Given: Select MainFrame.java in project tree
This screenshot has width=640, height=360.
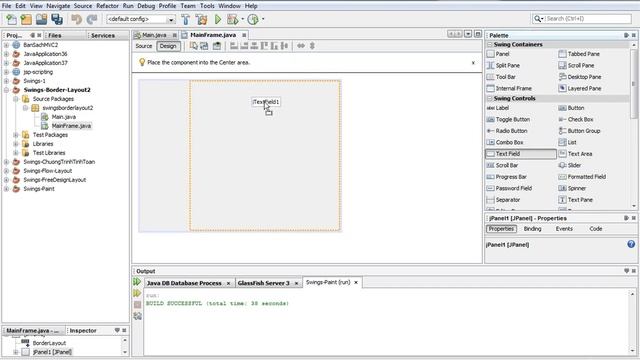Looking at the screenshot, I should pos(71,126).
